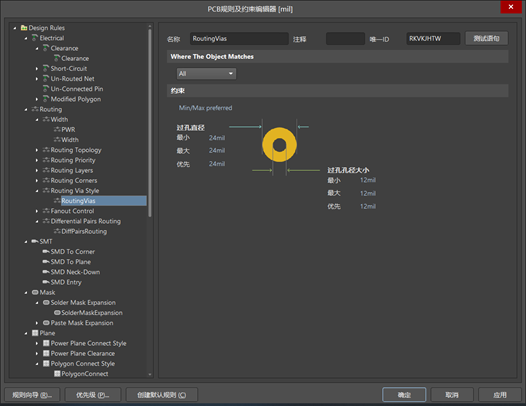
Task: Select SMD Neck-Down in the tree
Action: [x=75, y=272]
